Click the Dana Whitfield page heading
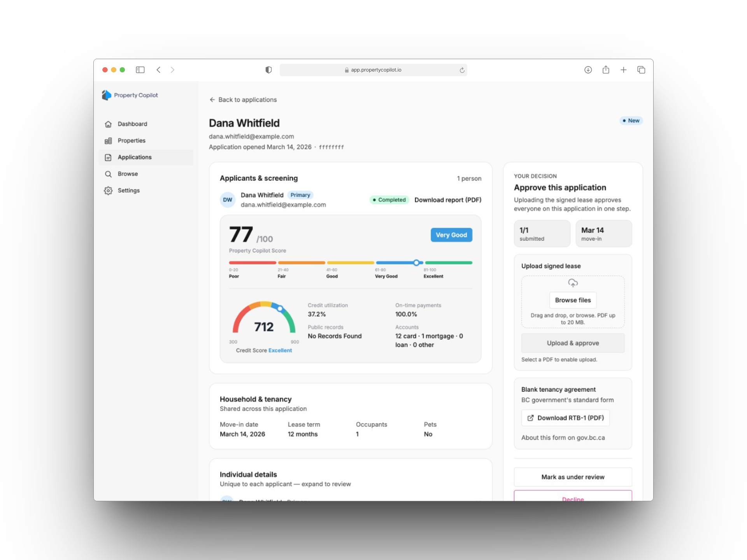This screenshot has width=747, height=560. 244,123
